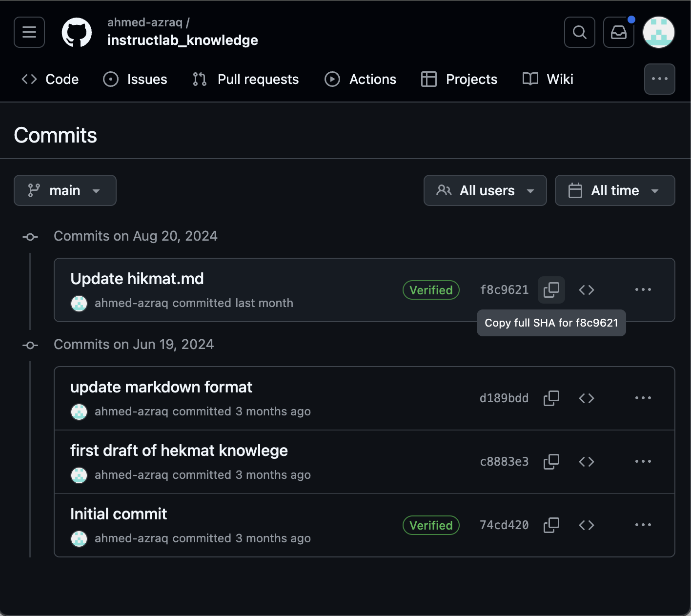
Task: View code at the Initial commit
Action: (x=586, y=525)
